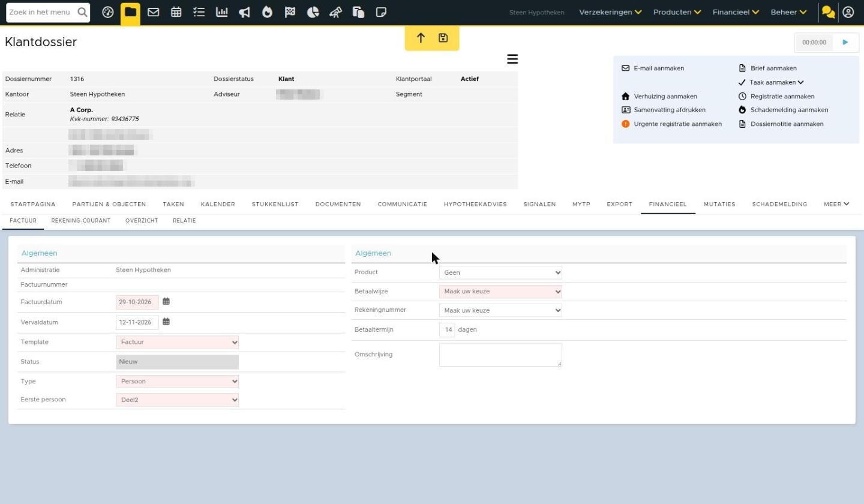This screenshot has width=864, height=504.
Task: Expand the Financieel top menu
Action: click(x=736, y=12)
